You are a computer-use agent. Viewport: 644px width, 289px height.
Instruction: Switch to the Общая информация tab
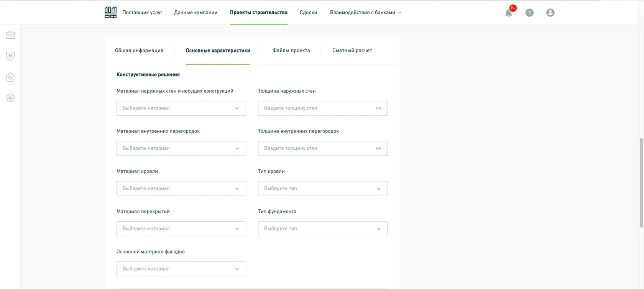tap(139, 51)
